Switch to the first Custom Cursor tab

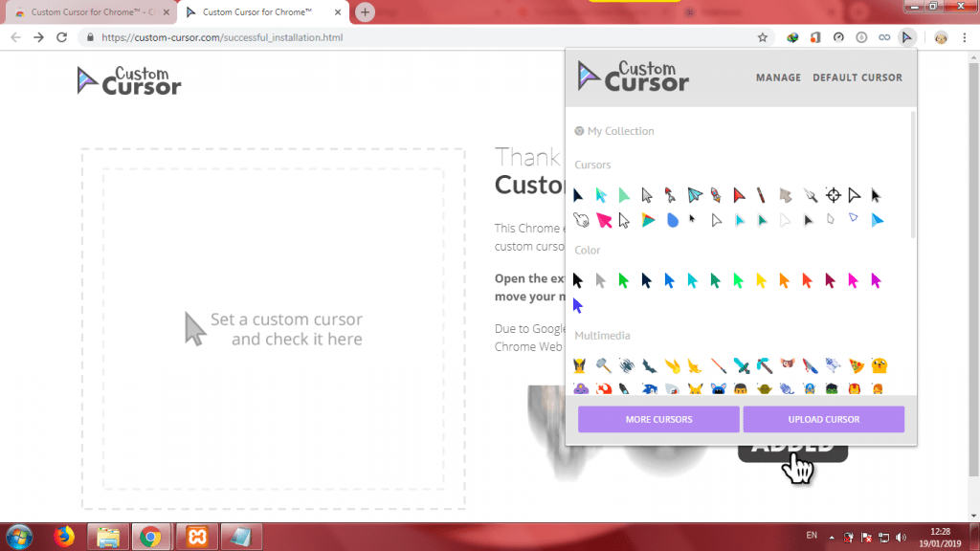tap(86, 12)
